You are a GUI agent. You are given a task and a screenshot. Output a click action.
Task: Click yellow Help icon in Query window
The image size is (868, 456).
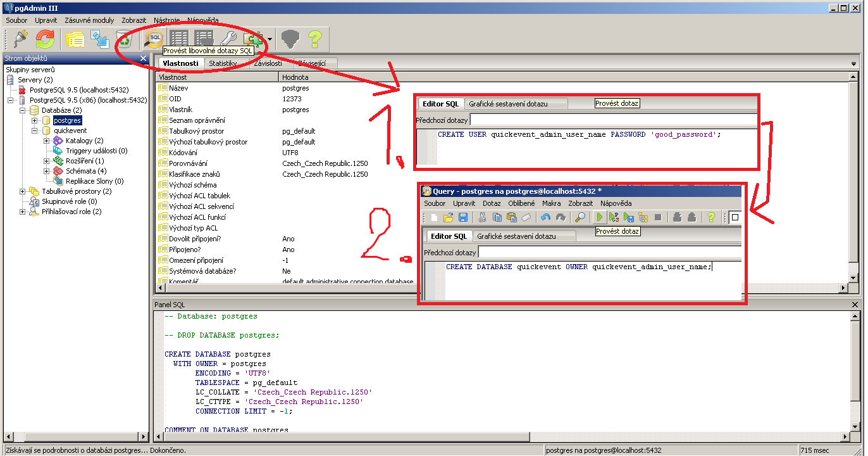click(711, 217)
